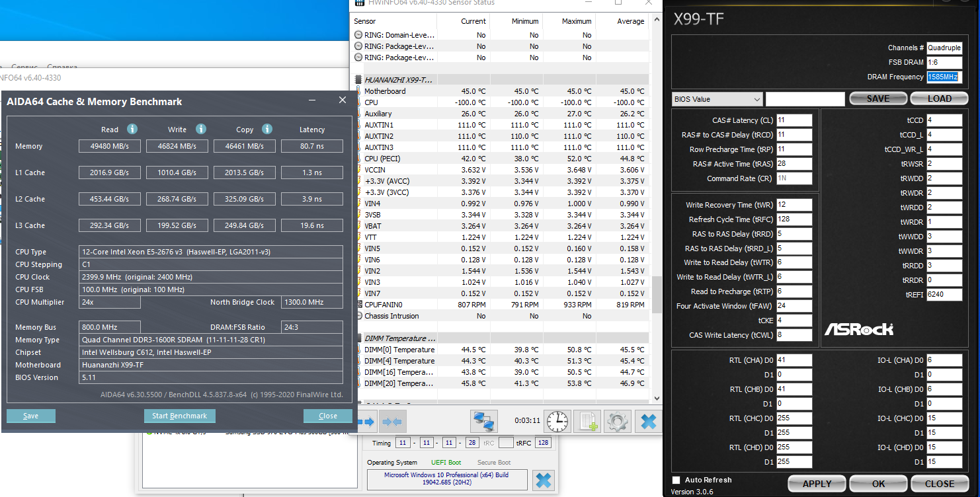The image size is (980, 497).
Task: Open HWiNFO sensor settings gear icon
Action: pos(618,421)
